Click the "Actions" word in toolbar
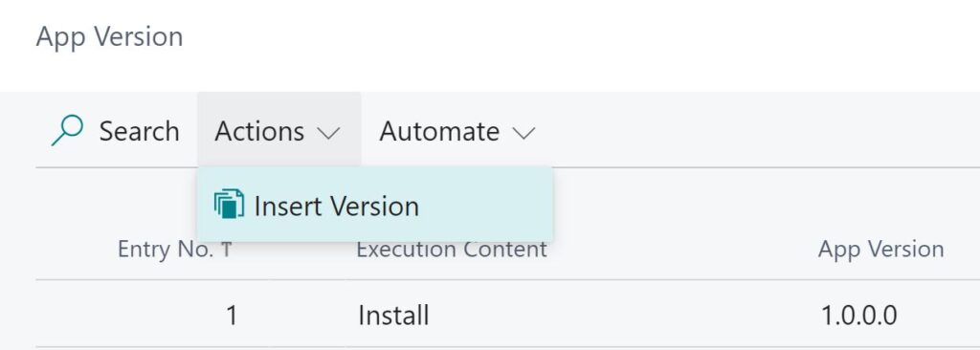The height and width of the screenshot is (350, 980). click(259, 131)
